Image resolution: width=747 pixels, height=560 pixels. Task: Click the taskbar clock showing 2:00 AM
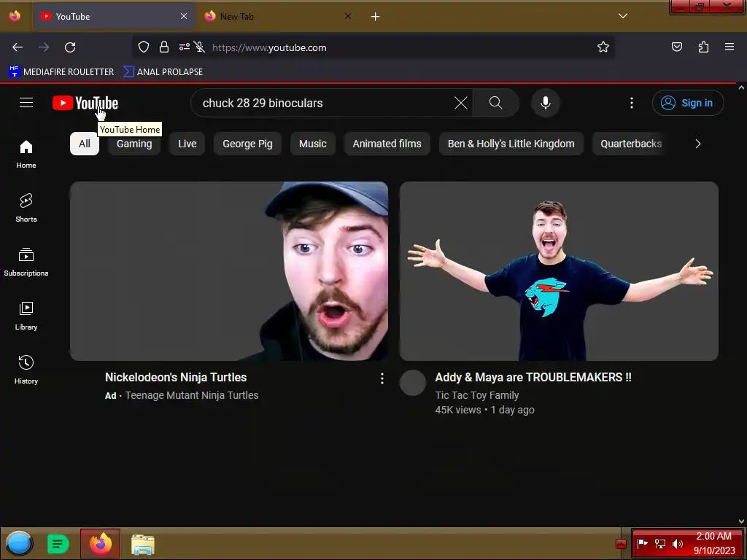[x=714, y=543]
